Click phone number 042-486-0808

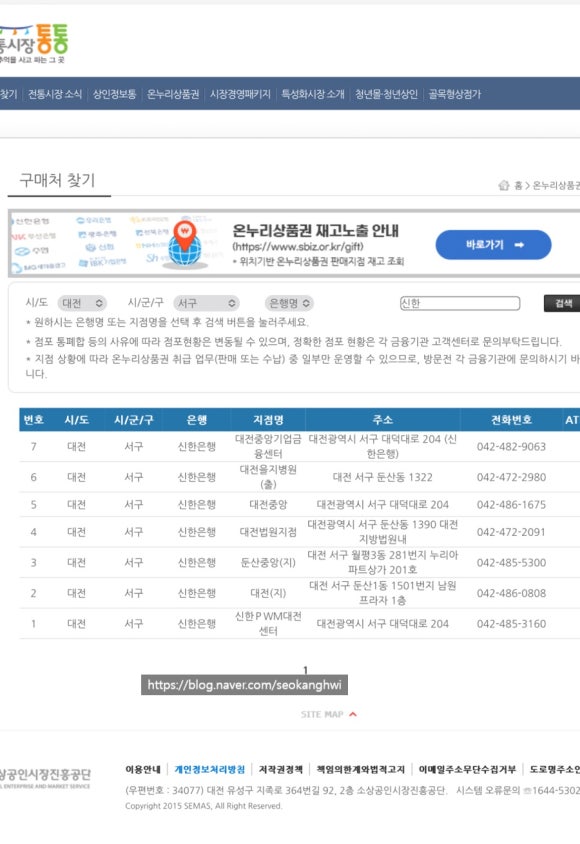511,593
